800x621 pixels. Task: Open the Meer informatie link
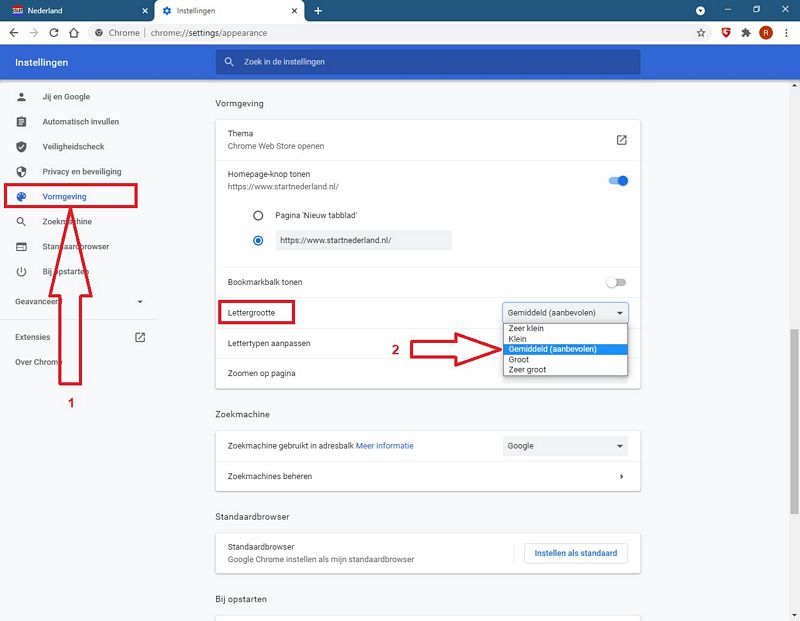[384, 446]
